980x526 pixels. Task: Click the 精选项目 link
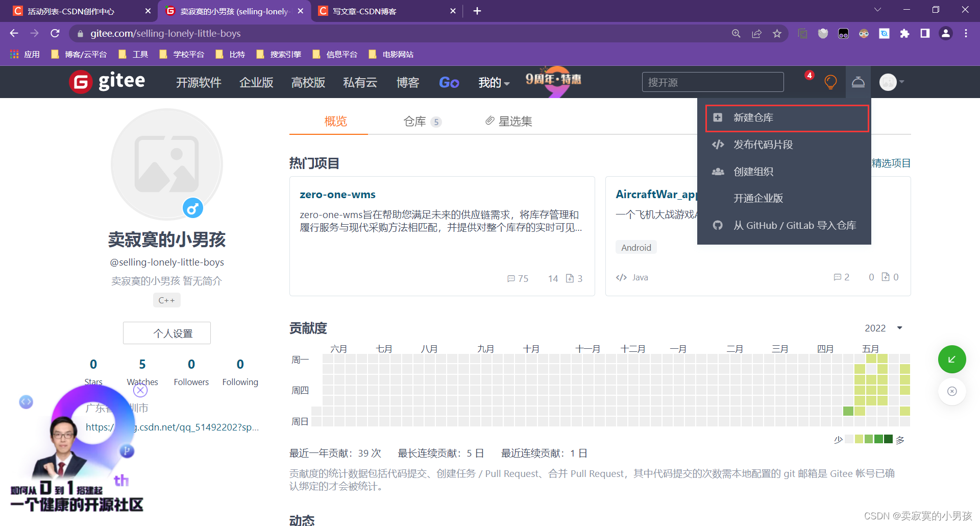point(891,163)
